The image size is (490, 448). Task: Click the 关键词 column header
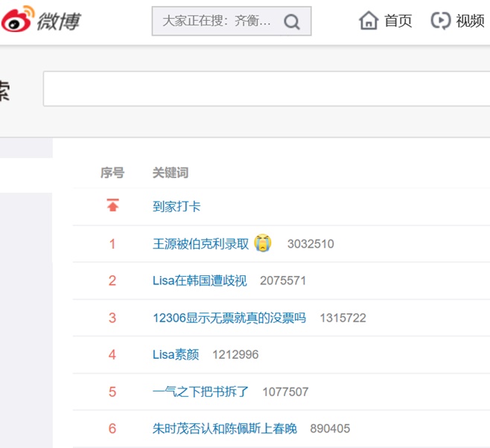[x=171, y=173]
